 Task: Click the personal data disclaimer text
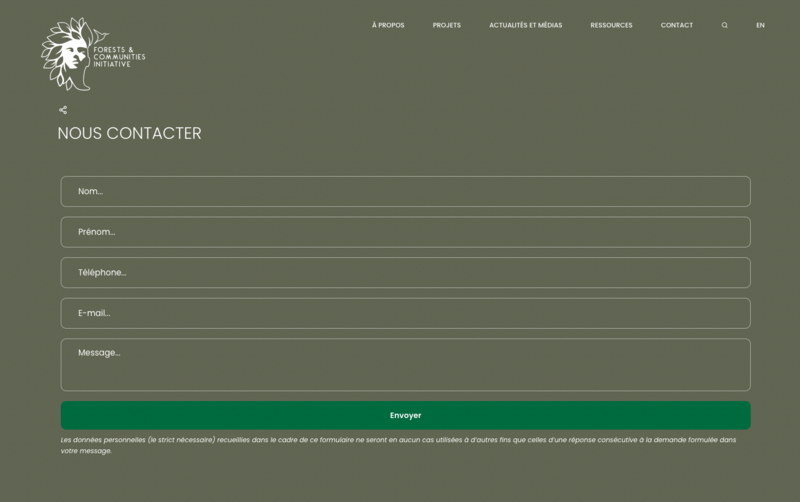[398, 445]
